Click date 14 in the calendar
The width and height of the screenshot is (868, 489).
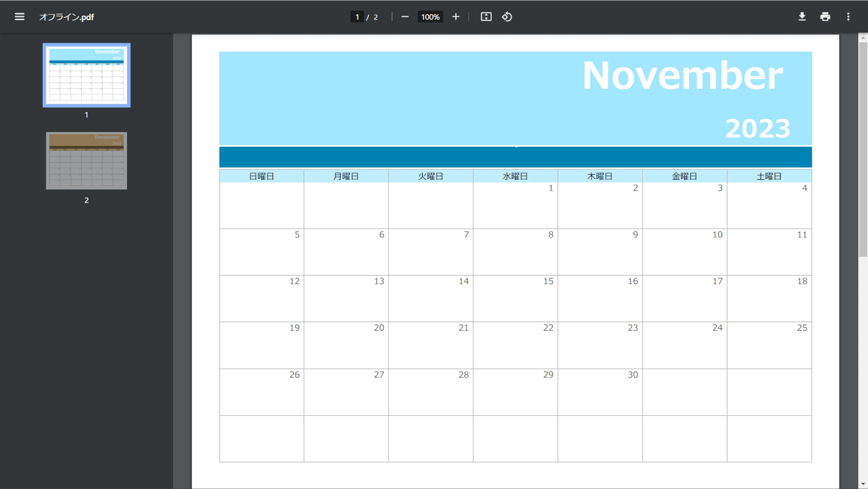point(464,281)
